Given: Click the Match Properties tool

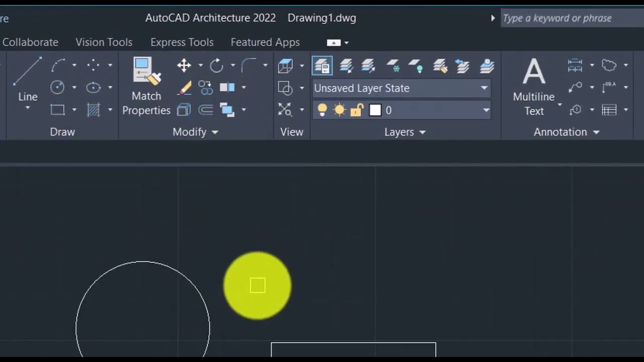Looking at the screenshot, I should pyautogui.click(x=146, y=86).
